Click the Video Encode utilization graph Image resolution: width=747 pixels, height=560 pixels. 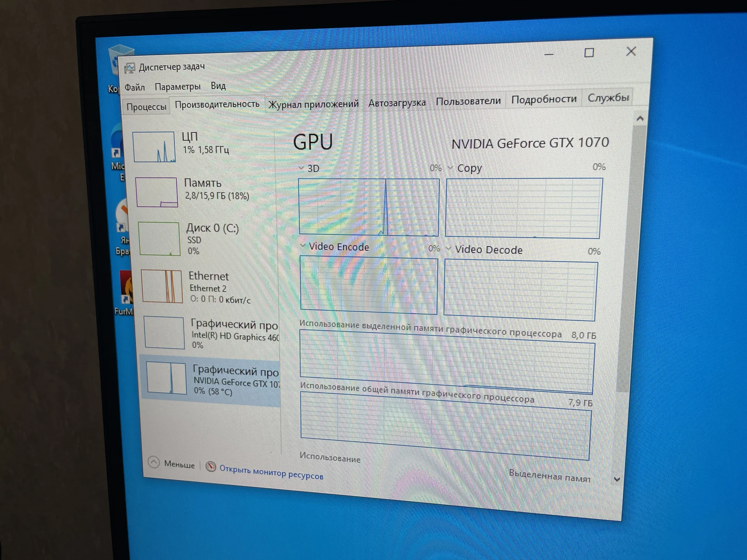coord(369,285)
